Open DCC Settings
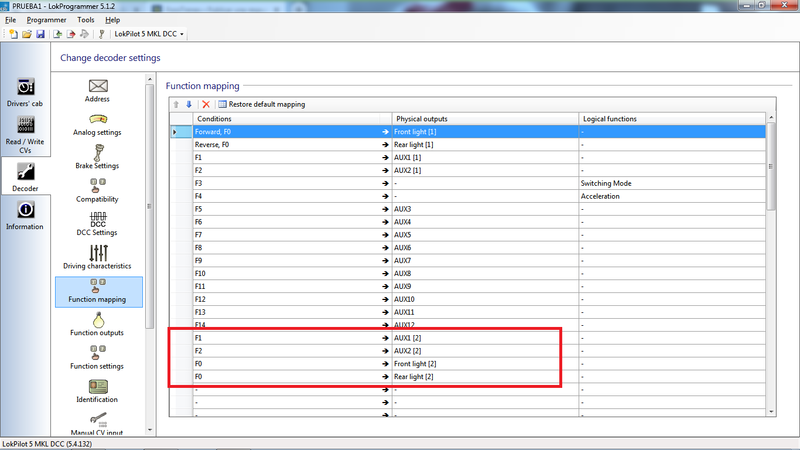This screenshot has width=800, height=450. [97, 224]
